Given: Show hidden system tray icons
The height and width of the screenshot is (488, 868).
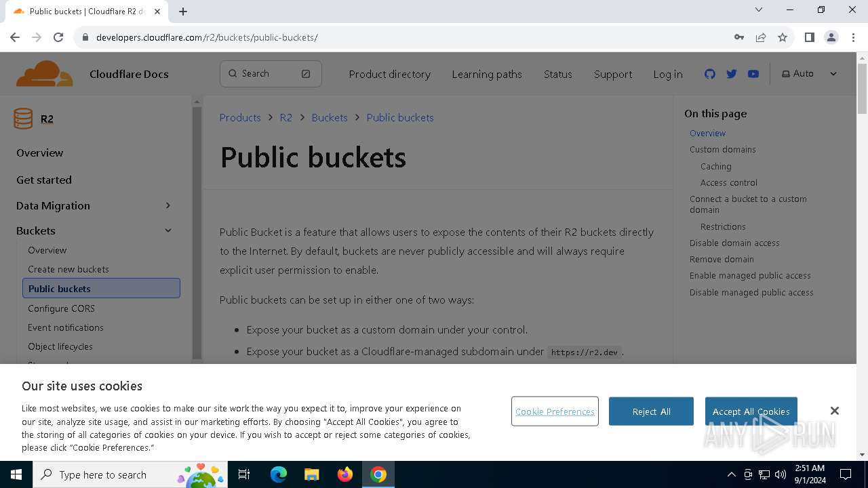Looking at the screenshot, I should 732,474.
